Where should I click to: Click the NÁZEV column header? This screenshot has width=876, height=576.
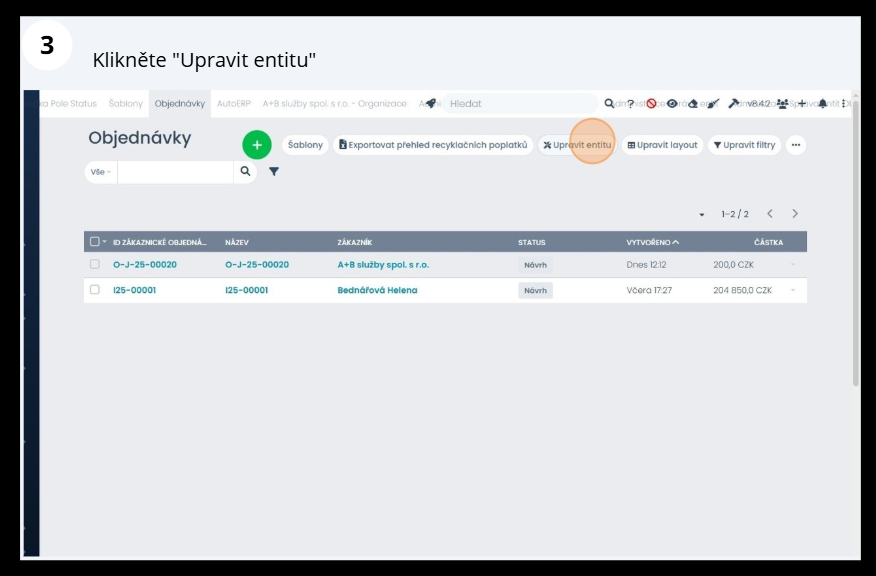[x=237, y=242]
